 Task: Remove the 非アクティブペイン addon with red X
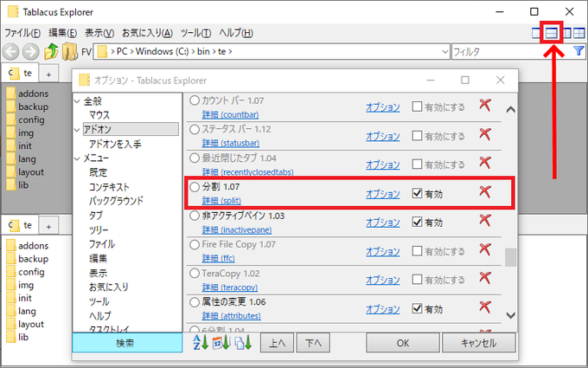click(x=485, y=221)
